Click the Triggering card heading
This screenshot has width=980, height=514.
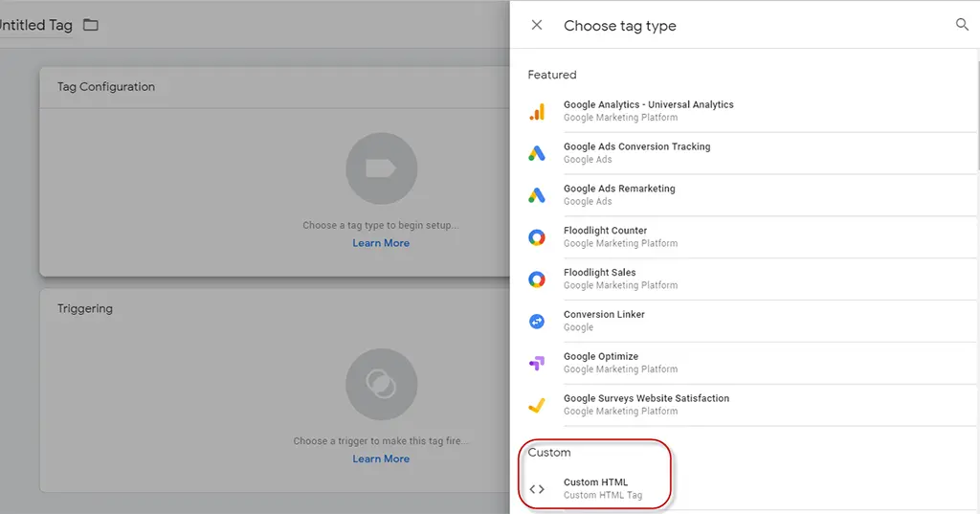tap(85, 308)
